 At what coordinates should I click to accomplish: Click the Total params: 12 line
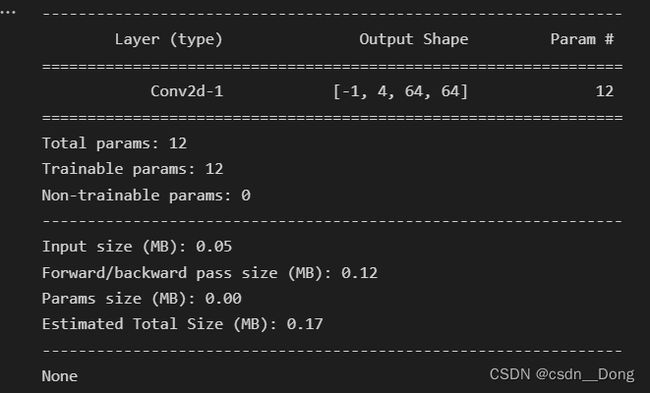(114, 143)
